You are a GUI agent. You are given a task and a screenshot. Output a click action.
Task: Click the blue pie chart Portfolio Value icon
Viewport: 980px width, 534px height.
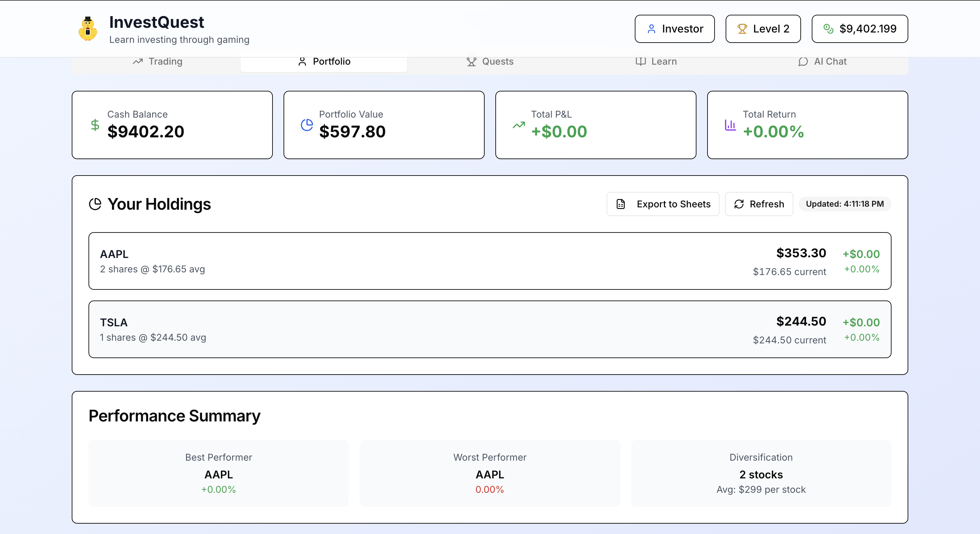[x=307, y=125]
